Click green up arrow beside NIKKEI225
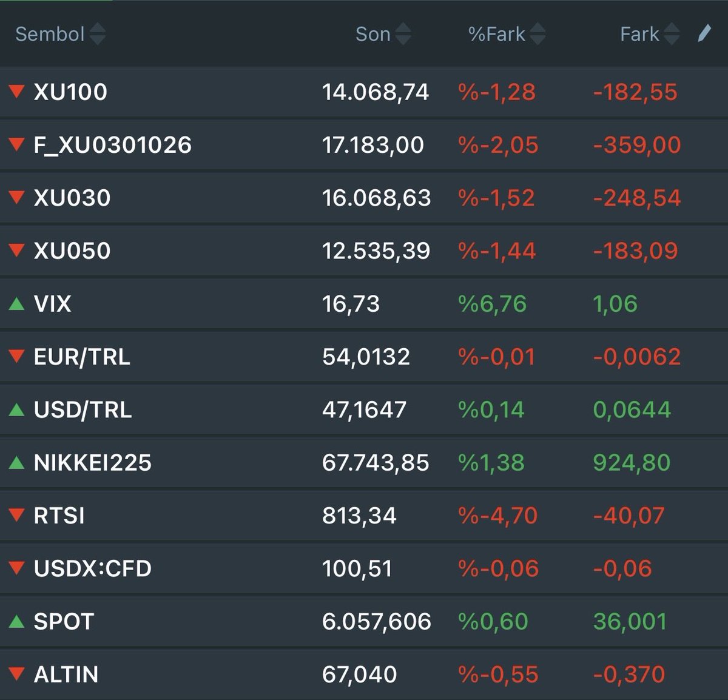The width and height of the screenshot is (728, 700). click(x=17, y=462)
